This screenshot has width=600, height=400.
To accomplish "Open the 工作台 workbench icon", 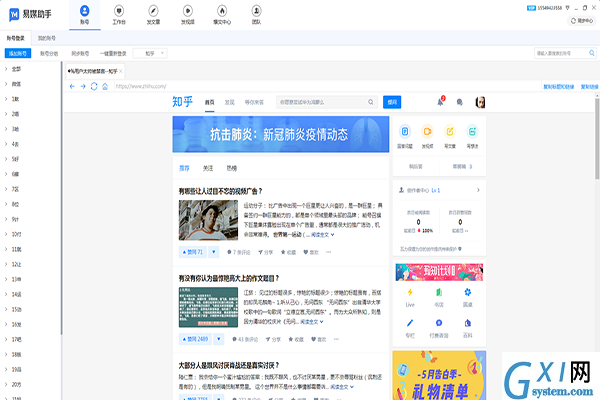I will (x=119, y=15).
